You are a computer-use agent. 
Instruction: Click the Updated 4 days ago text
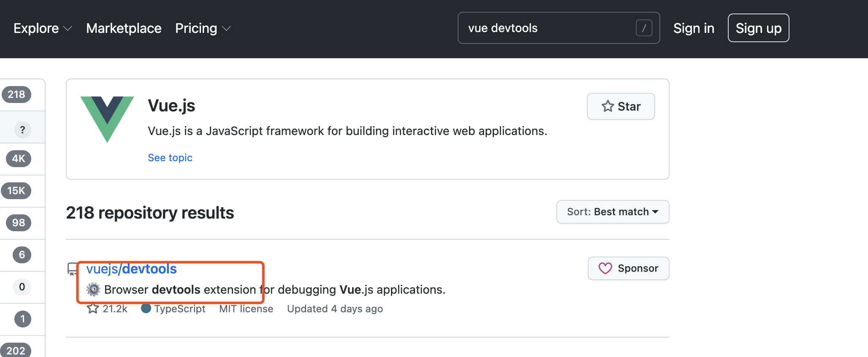click(335, 309)
